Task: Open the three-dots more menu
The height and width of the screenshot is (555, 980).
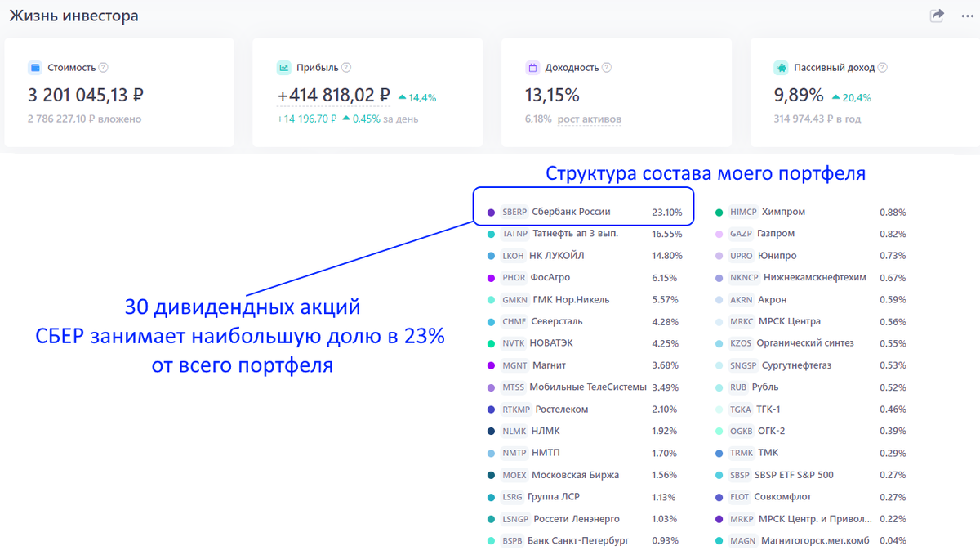Action: coord(968,16)
